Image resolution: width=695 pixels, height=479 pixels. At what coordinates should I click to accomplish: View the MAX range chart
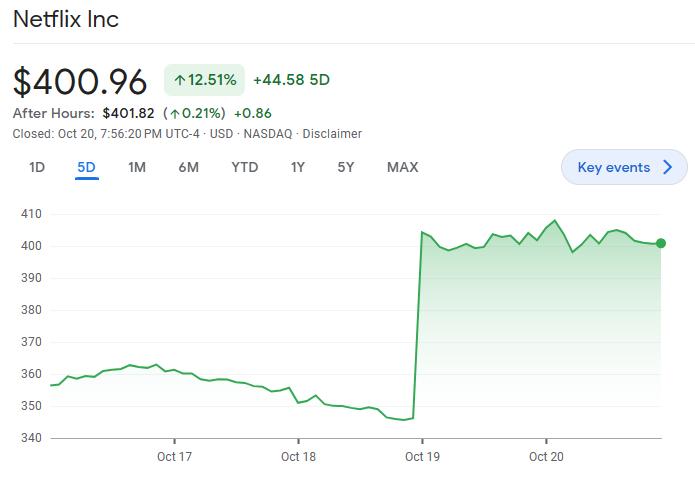[x=402, y=167]
